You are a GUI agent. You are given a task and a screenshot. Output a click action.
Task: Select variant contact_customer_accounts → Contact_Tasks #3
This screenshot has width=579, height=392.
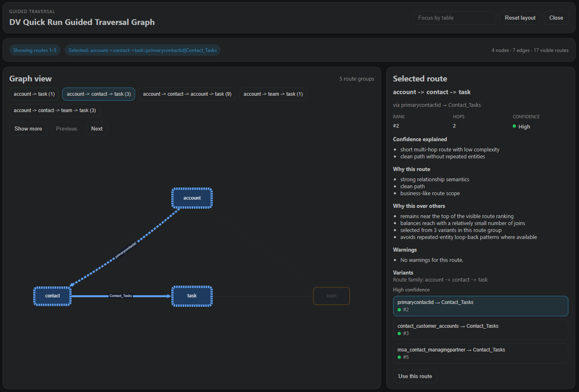pos(480,330)
